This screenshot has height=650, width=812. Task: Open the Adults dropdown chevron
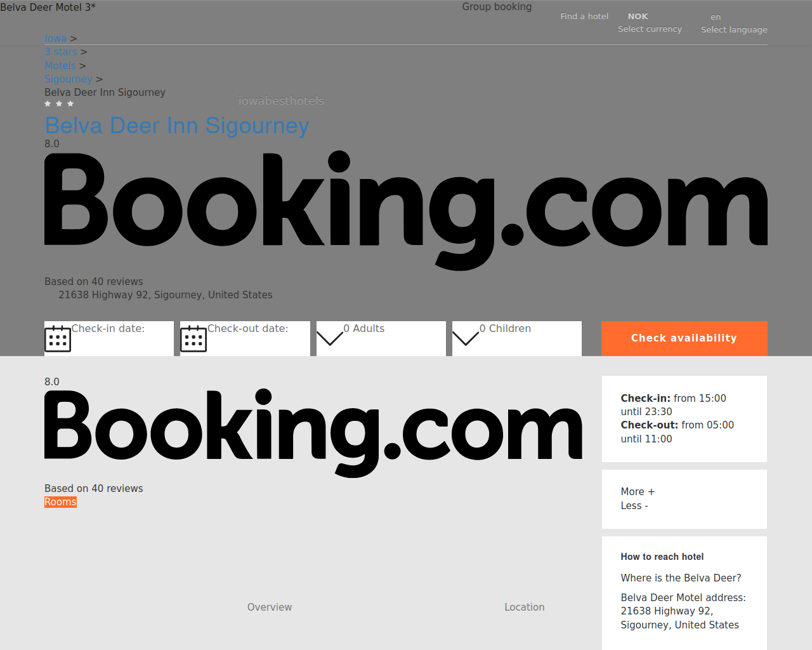pyautogui.click(x=330, y=338)
